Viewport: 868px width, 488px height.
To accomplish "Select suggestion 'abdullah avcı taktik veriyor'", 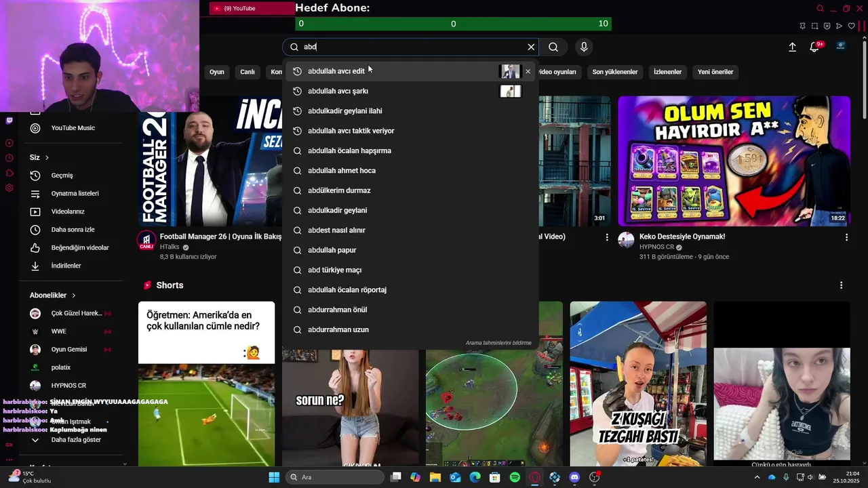I will [x=410, y=131].
